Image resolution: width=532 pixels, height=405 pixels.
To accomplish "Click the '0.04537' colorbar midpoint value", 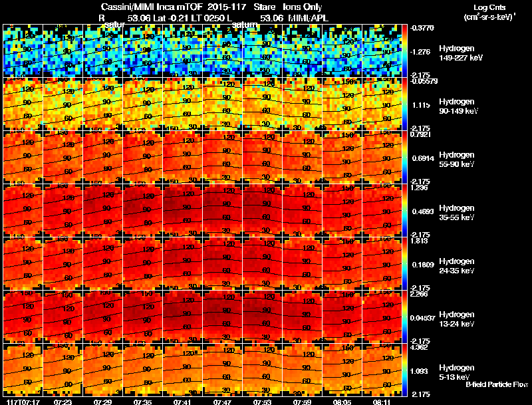I will coord(423,318).
